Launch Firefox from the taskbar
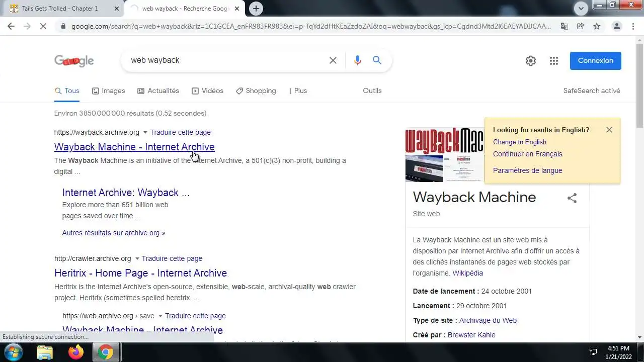Viewport: 644px width, 362px height. pyautogui.click(x=76, y=352)
